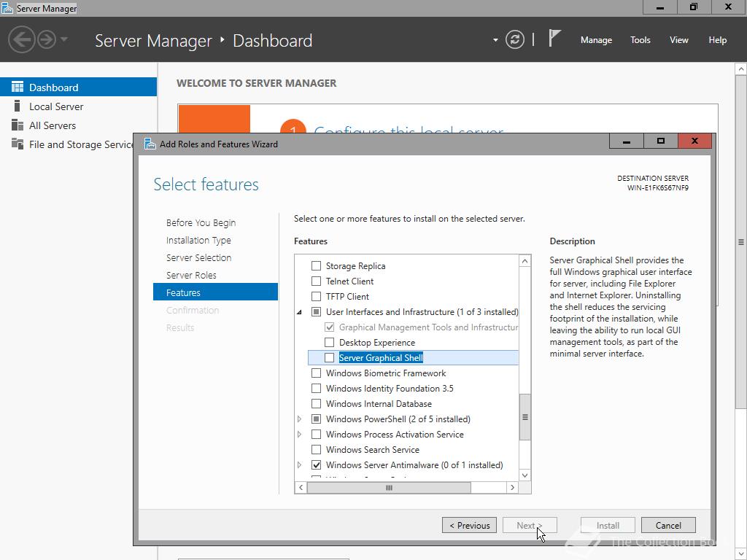Click the features list vertical scrollbar thumb
This screenshot has height=560, width=747.
pyautogui.click(x=525, y=417)
